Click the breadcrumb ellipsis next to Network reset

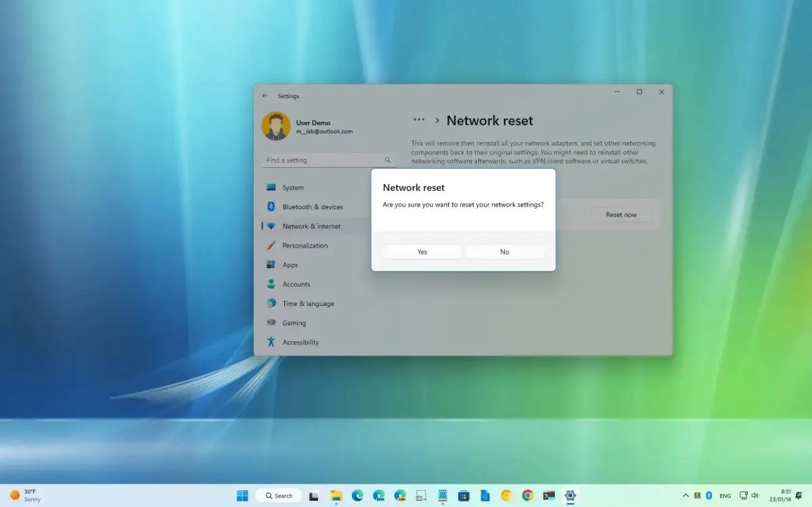coord(419,119)
